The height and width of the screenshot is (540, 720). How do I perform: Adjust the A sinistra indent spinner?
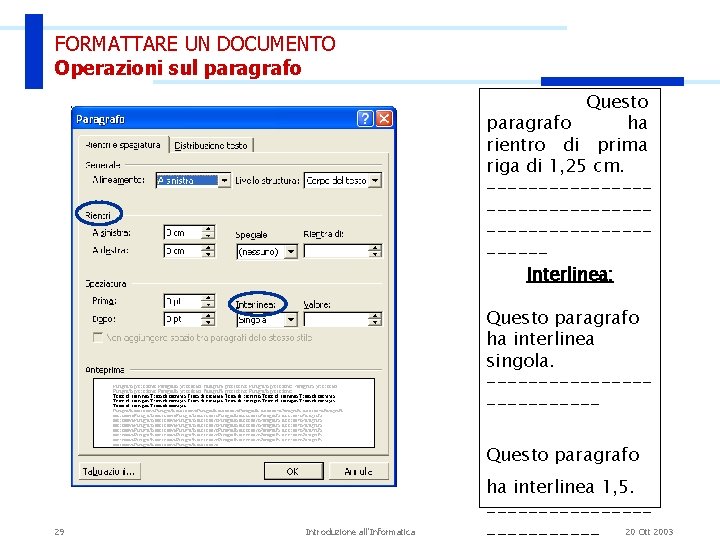tap(208, 232)
